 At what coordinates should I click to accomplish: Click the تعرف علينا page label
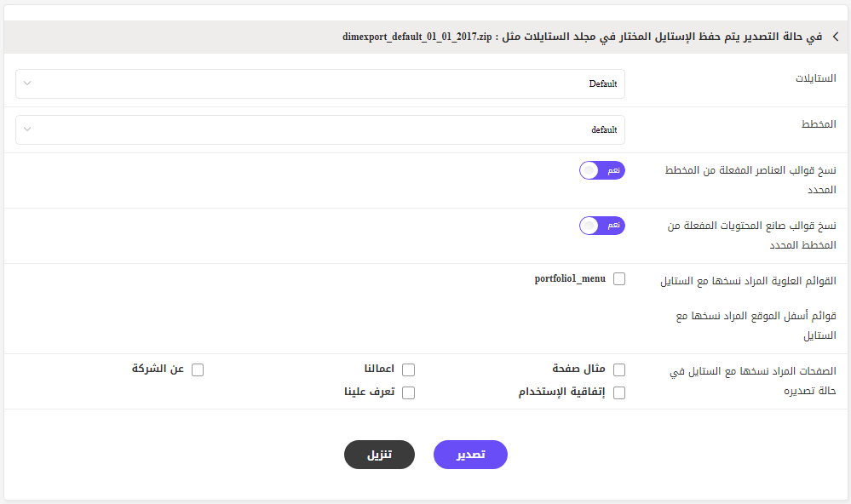370,392
